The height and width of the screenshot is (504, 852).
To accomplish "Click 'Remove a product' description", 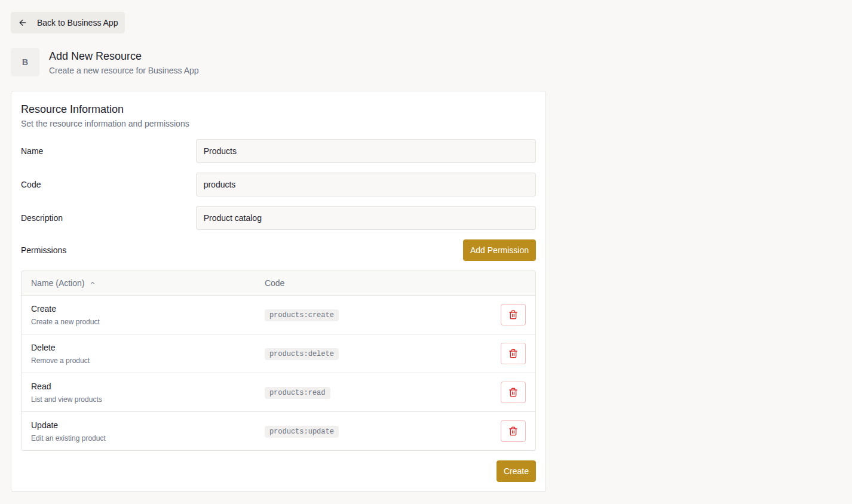I will point(60,361).
